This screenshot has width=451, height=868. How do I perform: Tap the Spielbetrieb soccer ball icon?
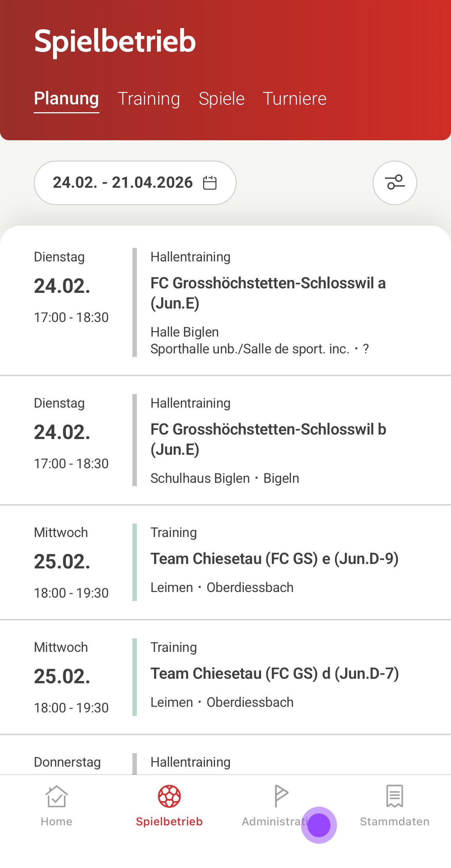[x=169, y=796]
